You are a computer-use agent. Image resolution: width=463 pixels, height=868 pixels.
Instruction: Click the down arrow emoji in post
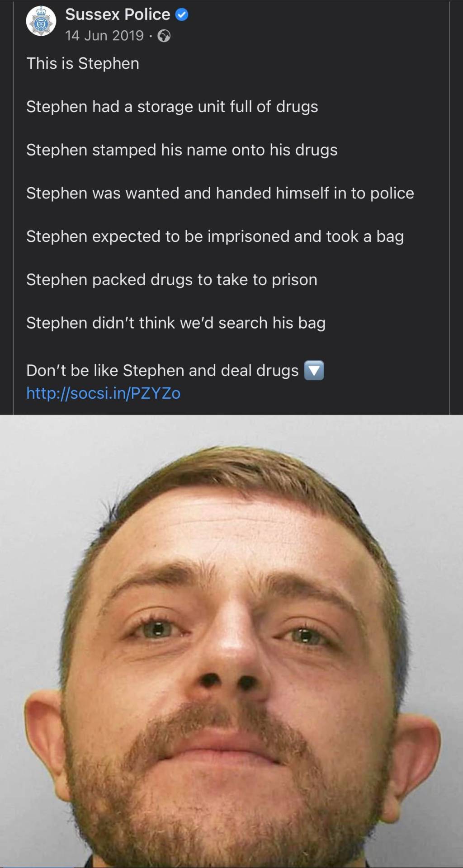[x=314, y=370]
